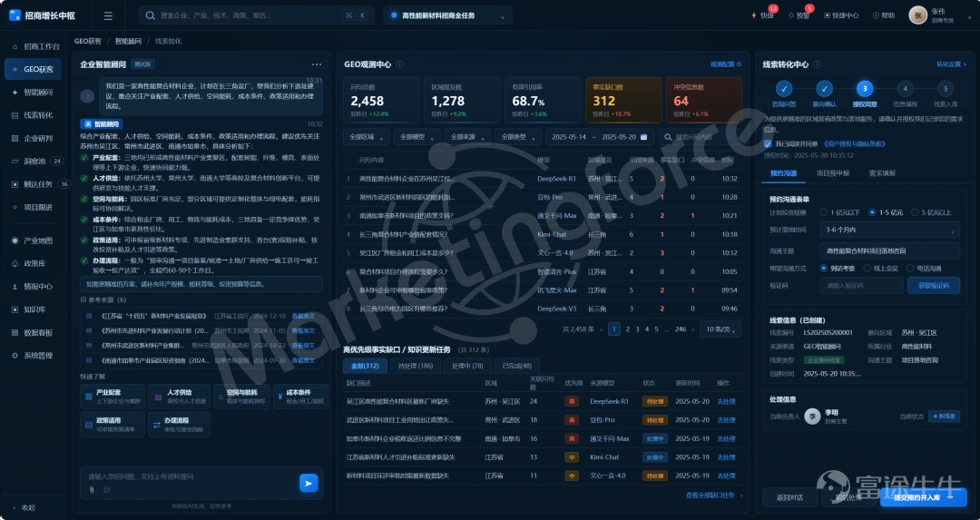Click the 办理流程 quick card

click(180, 425)
